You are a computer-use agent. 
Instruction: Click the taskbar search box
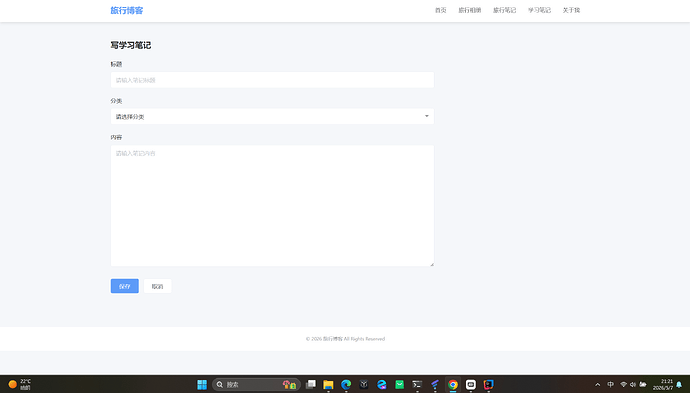point(256,384)
